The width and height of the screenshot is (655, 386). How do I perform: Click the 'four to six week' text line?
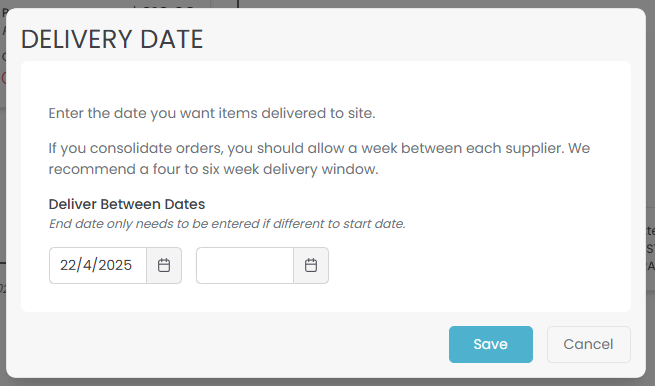click(213, 169)
